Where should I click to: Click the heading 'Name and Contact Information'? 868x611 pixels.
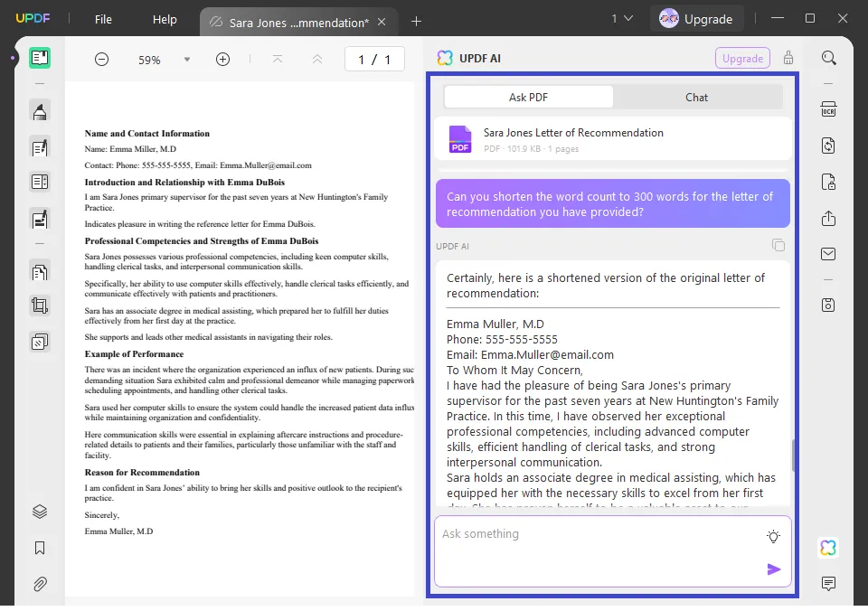click(x=147, y=134)
